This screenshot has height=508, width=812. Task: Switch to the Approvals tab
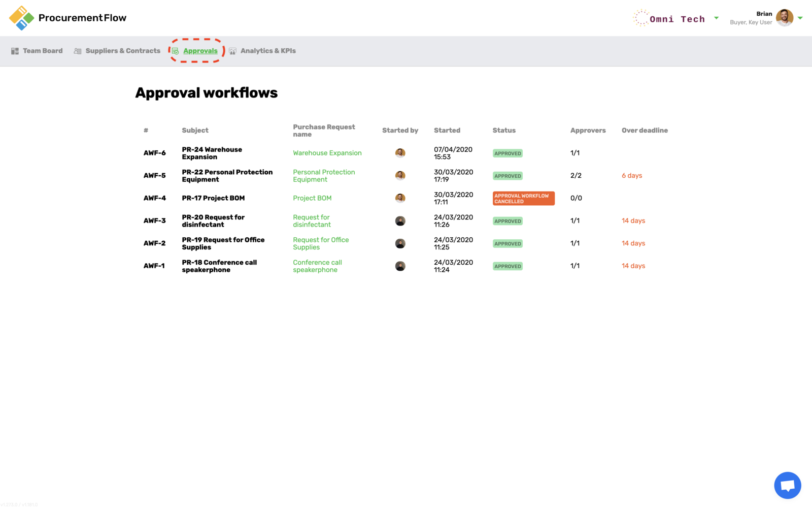coord(200,51)
